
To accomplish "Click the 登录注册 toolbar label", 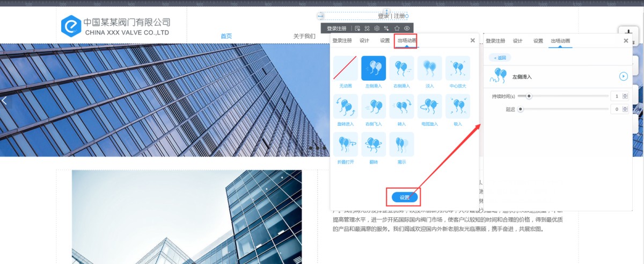I will 336,28.
